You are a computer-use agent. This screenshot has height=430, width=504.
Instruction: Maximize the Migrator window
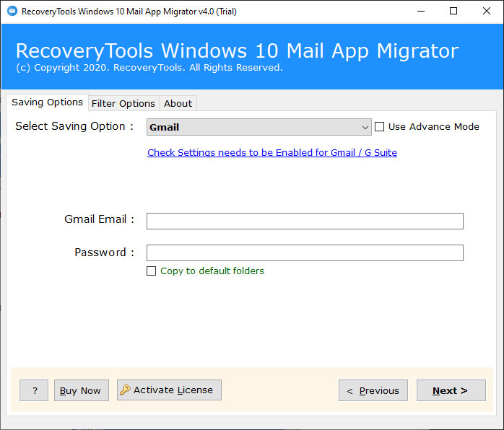tap(453, 12)
